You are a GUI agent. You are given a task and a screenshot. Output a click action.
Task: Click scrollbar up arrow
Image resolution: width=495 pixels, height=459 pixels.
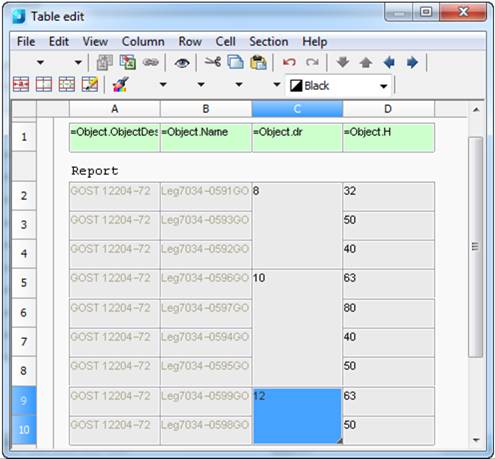[476, 110]
